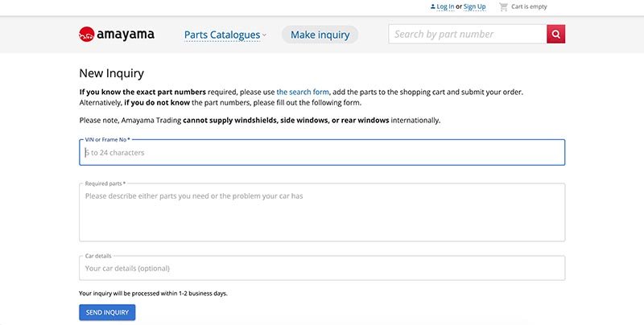The image size is (644, 325).
Task: Select the Car details input field
Action: (322, 269)
